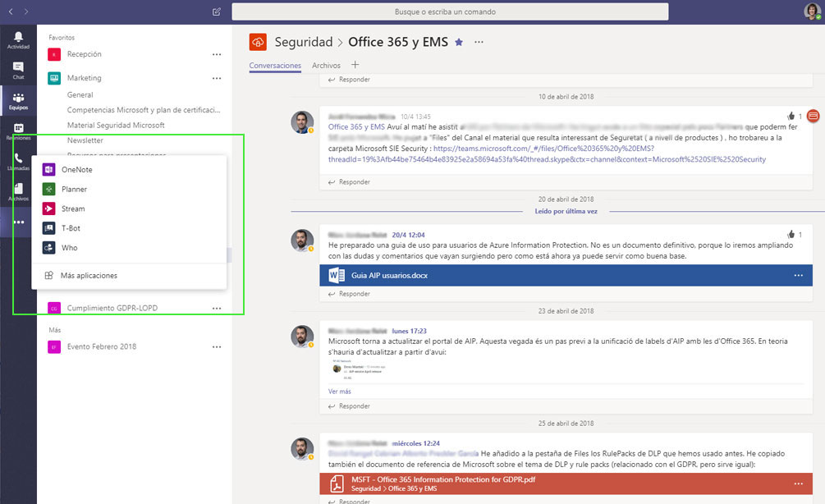This screenshot has height=504, width=825.
Task: Open more options for Recepción team
Action: click(x=217, y=54)
